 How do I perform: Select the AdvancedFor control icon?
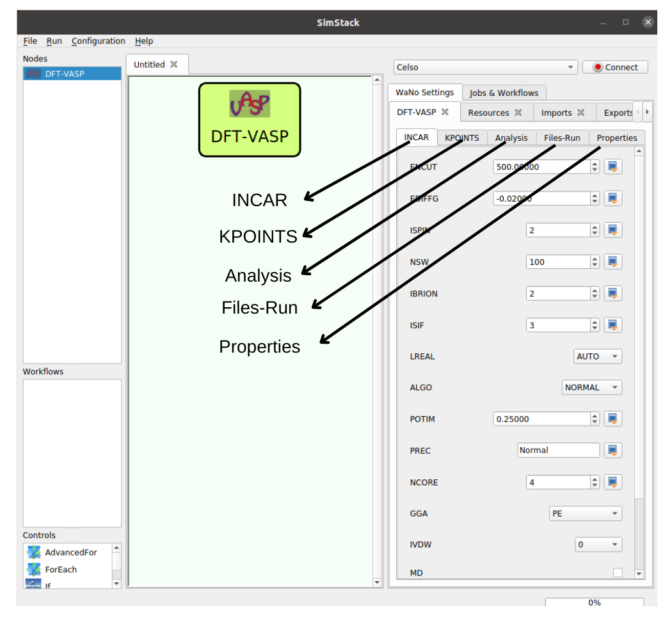click(33, 552)
